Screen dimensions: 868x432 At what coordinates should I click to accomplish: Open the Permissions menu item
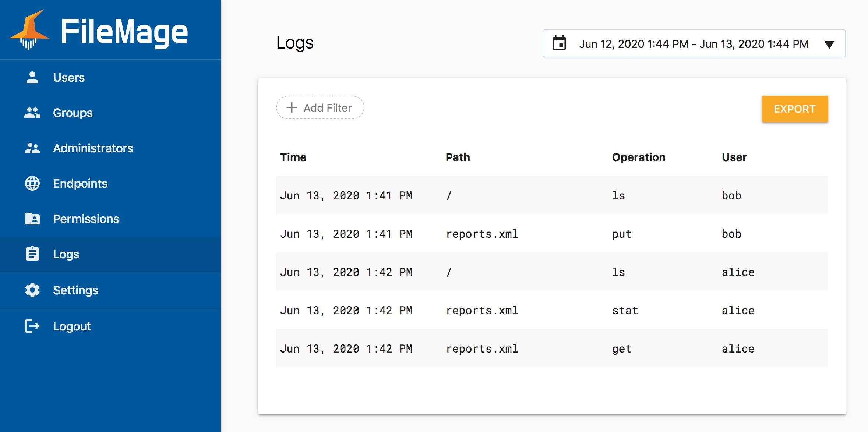(x=86, y=219)
